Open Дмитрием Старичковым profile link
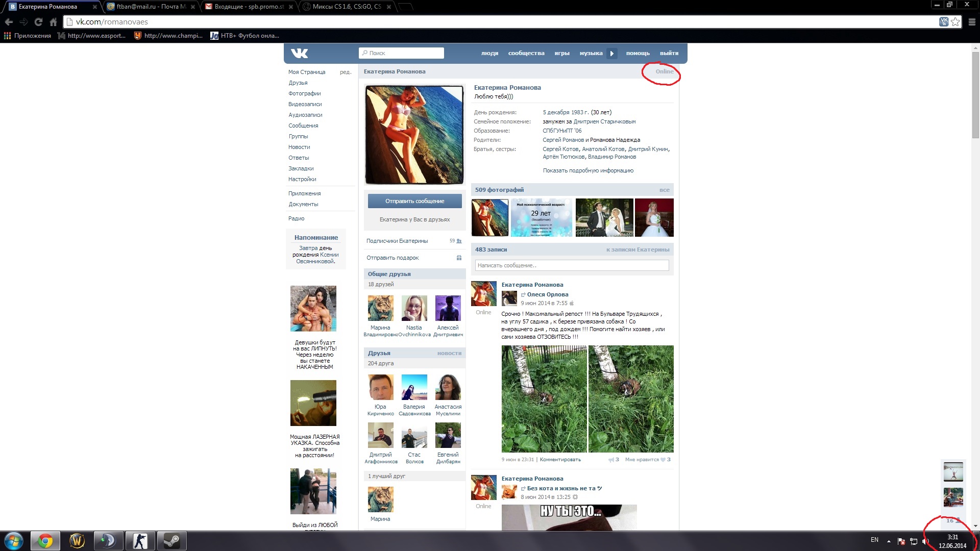The width and height of the screenshot is (980, 551). (604, 121)
